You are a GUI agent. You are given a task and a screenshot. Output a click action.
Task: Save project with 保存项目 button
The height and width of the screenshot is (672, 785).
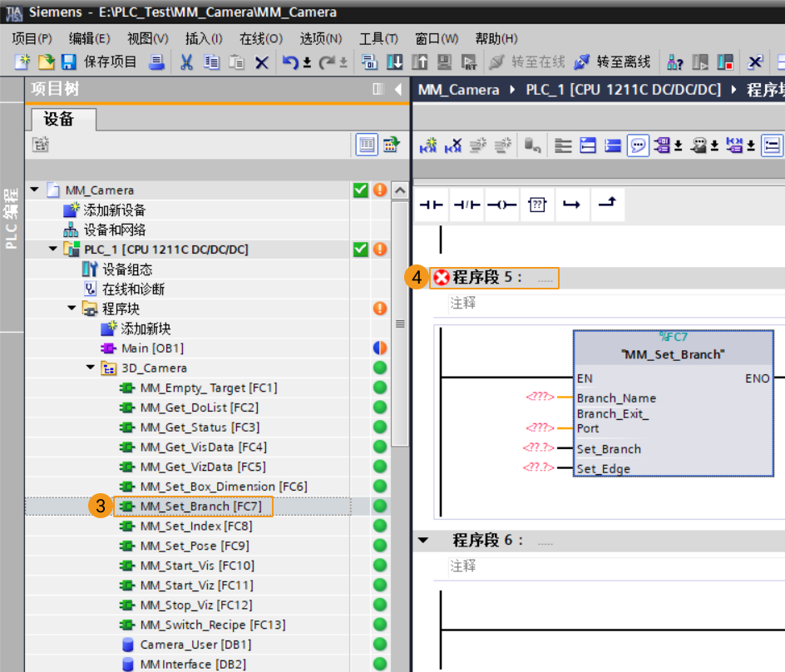[x=99, y=62]
